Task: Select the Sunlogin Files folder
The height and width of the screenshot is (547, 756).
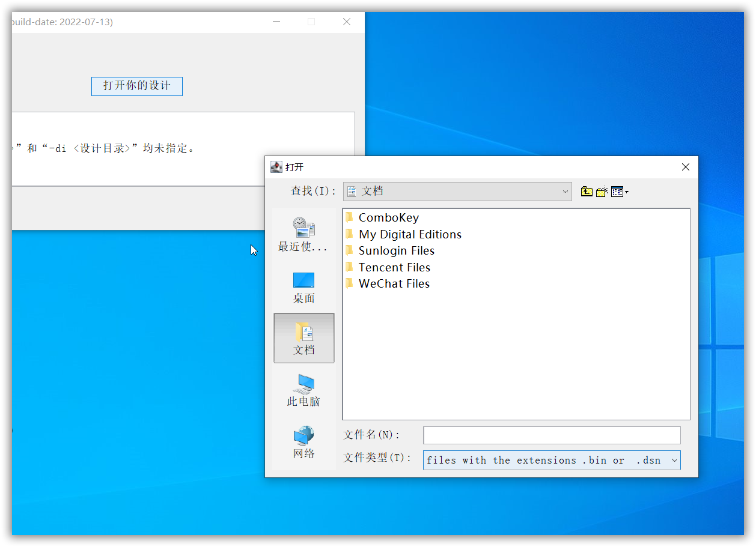Action: (x=396, y=250)
